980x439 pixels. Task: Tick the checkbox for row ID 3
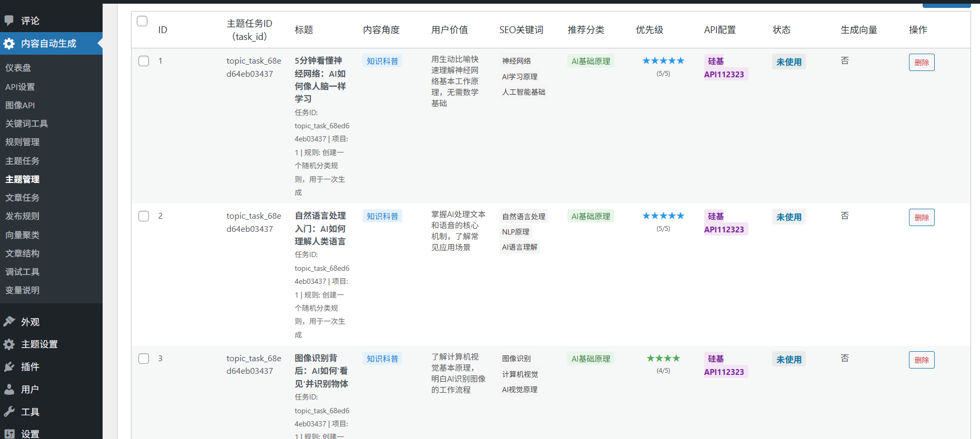pos(144,359)
